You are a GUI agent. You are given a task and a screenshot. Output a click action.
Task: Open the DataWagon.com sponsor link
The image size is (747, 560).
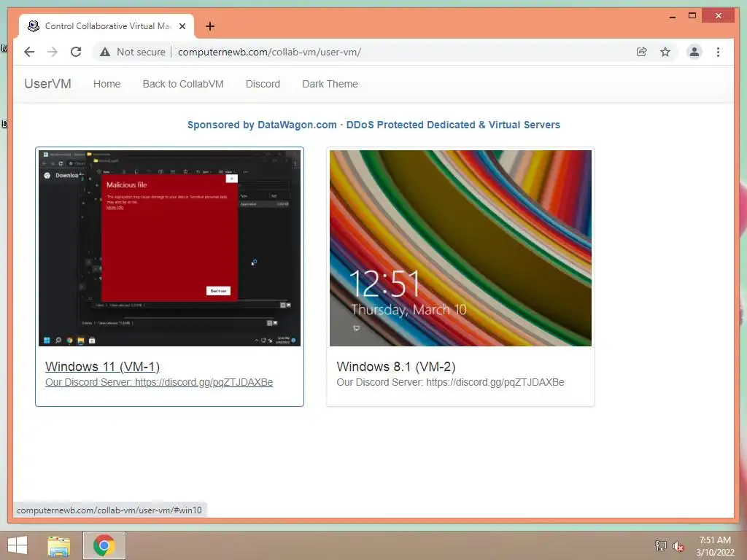(373, 125)
